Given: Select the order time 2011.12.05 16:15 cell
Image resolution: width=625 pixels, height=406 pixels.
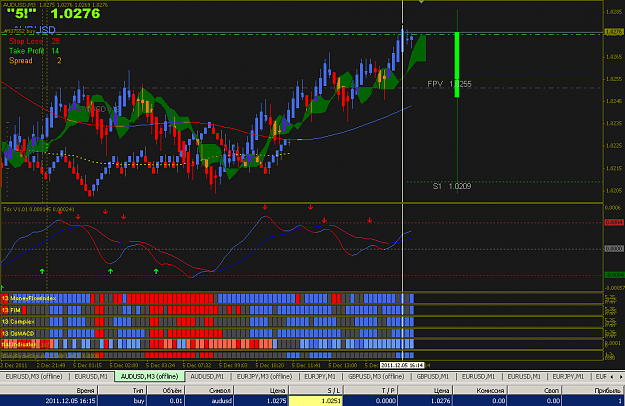Looking at the screenshot, I should (49, 401).
